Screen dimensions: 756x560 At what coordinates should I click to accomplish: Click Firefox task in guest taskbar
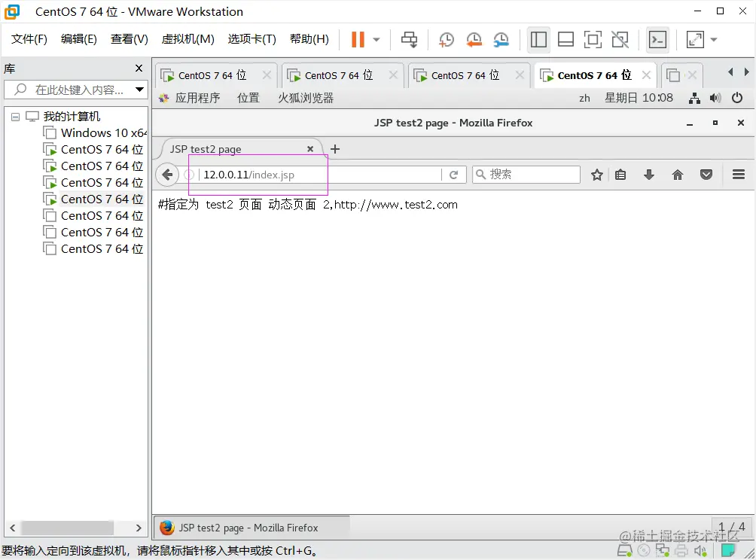(x=251, y=528)
